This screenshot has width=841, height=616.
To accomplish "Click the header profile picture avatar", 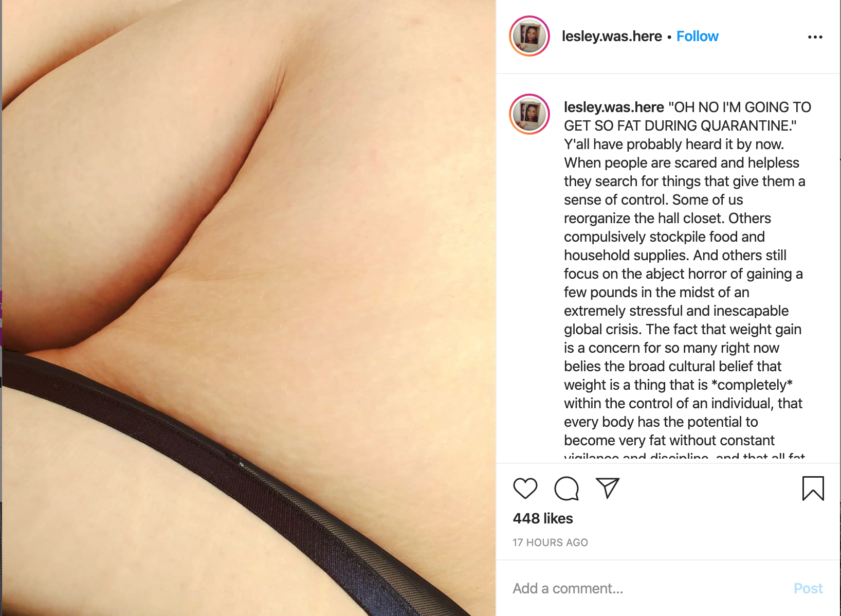I will click(x=529, y=36).
